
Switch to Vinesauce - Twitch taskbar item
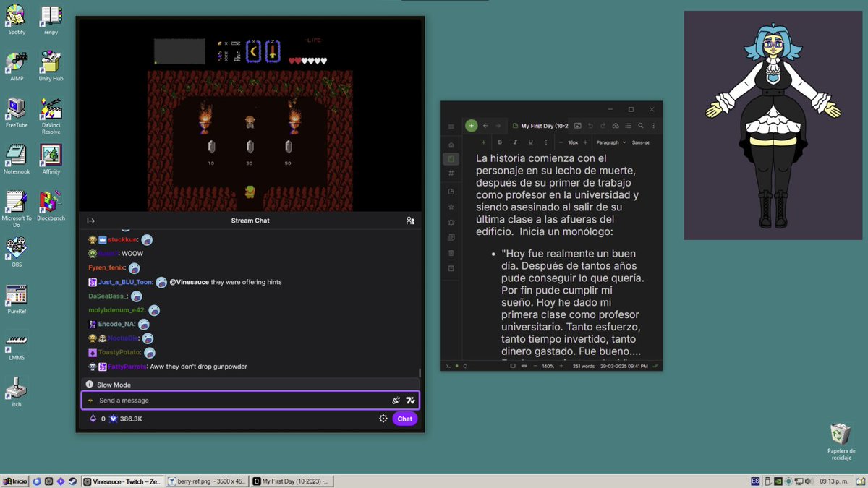point(122,481)
